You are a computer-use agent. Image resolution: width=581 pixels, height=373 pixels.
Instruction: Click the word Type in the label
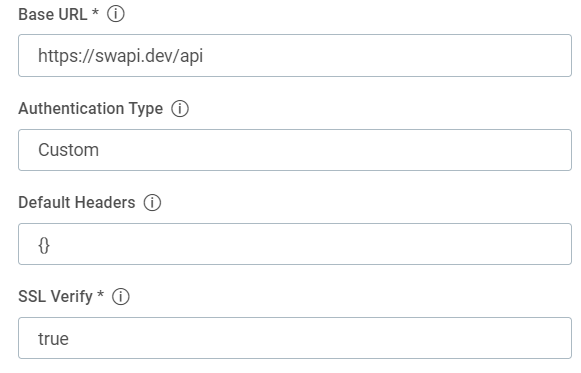(x=146, y=109)
